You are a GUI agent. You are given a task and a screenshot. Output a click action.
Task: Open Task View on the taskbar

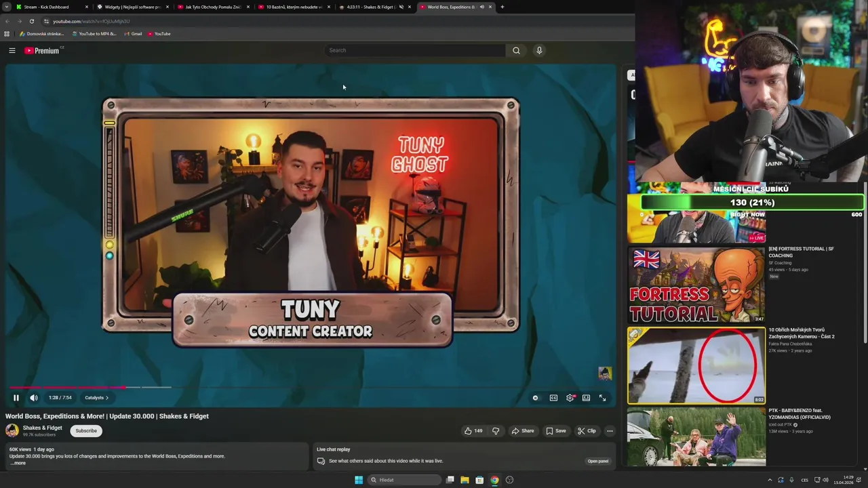[x=450, y=480]
